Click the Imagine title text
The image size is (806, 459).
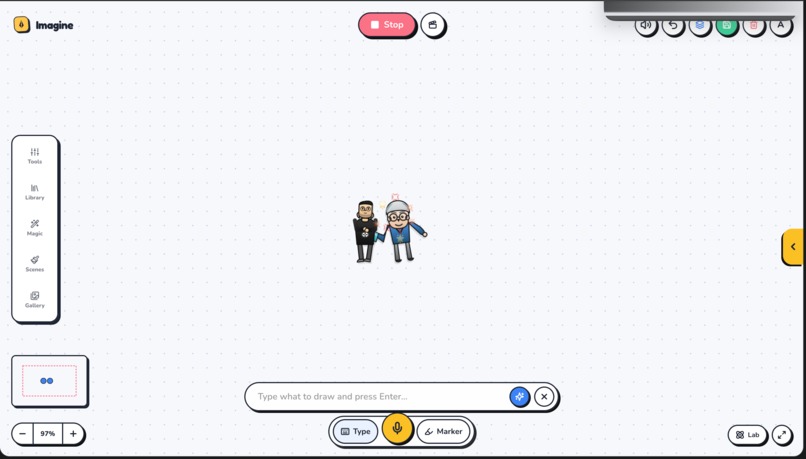point(54,25)
